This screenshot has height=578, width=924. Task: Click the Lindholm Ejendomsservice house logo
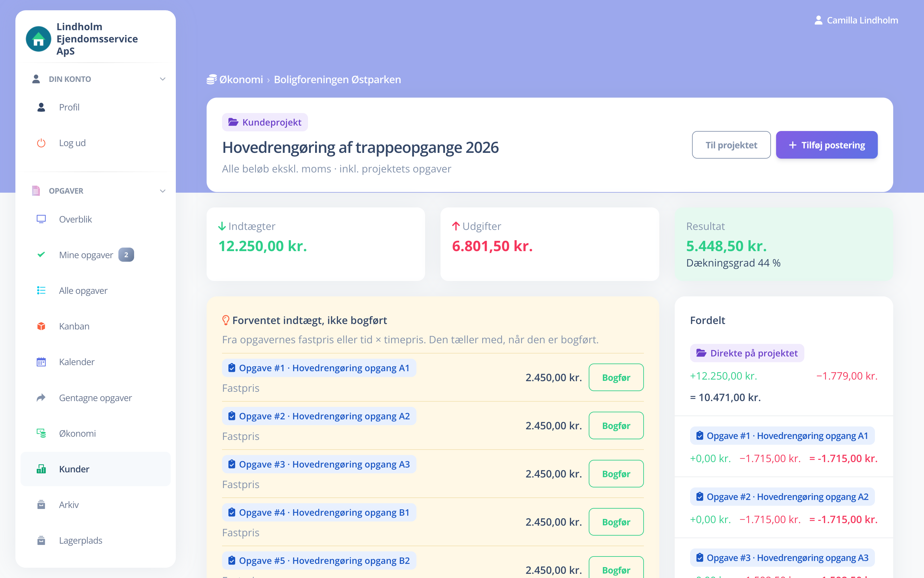(38, 39)
